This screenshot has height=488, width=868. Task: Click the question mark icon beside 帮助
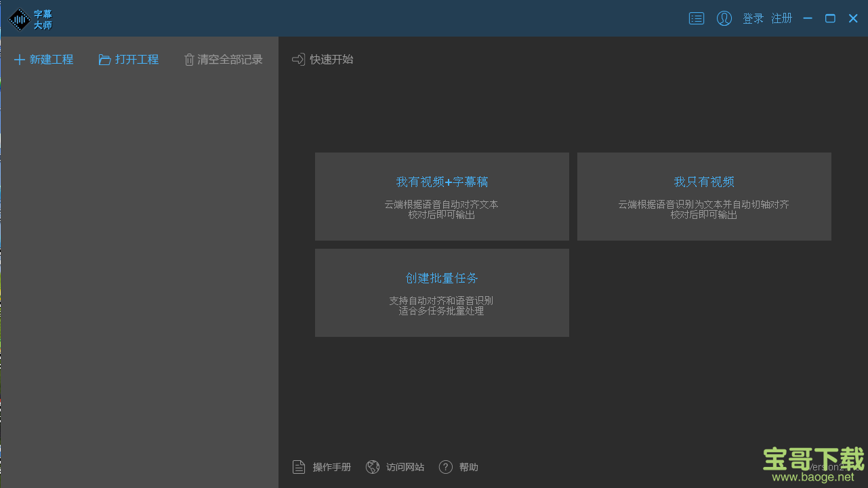pyautogui.click(x=446, y=467)
